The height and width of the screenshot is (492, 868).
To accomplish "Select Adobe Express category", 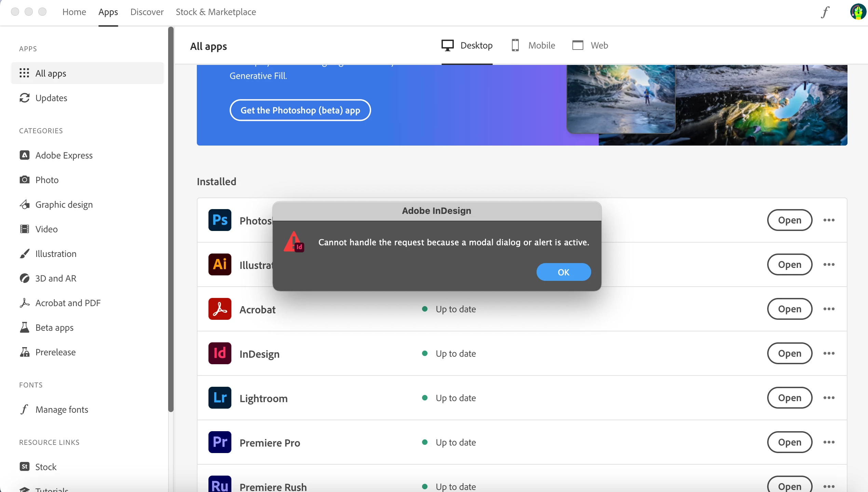I will point(64,155).
